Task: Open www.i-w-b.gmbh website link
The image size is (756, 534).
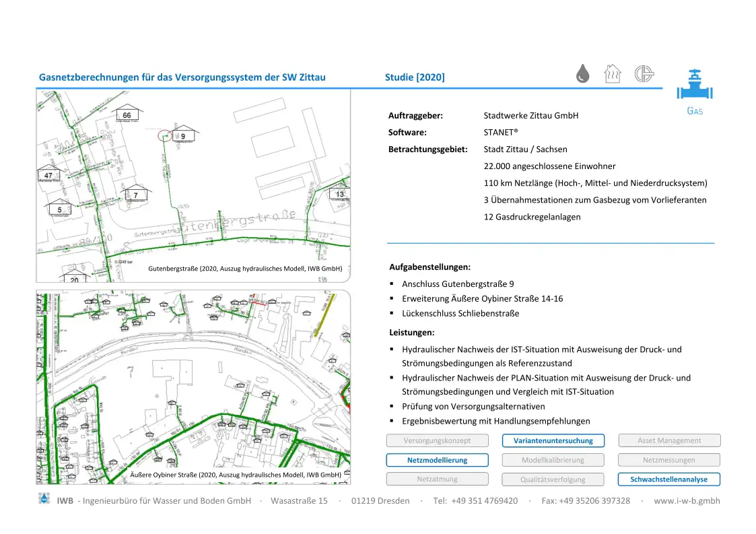Action: pyautogui.click(x=687, y=500)
